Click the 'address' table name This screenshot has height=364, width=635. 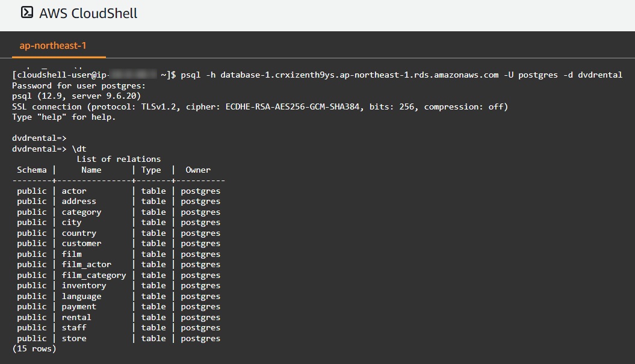tap(79, 201)
